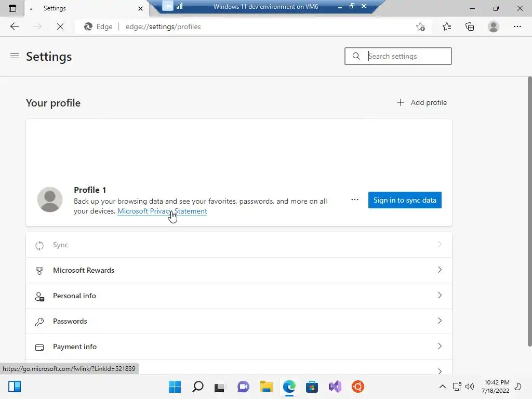Open Windows Widgets in taskbar
Image resolution: width=532 pixels, height=399 pixels.
15,387
